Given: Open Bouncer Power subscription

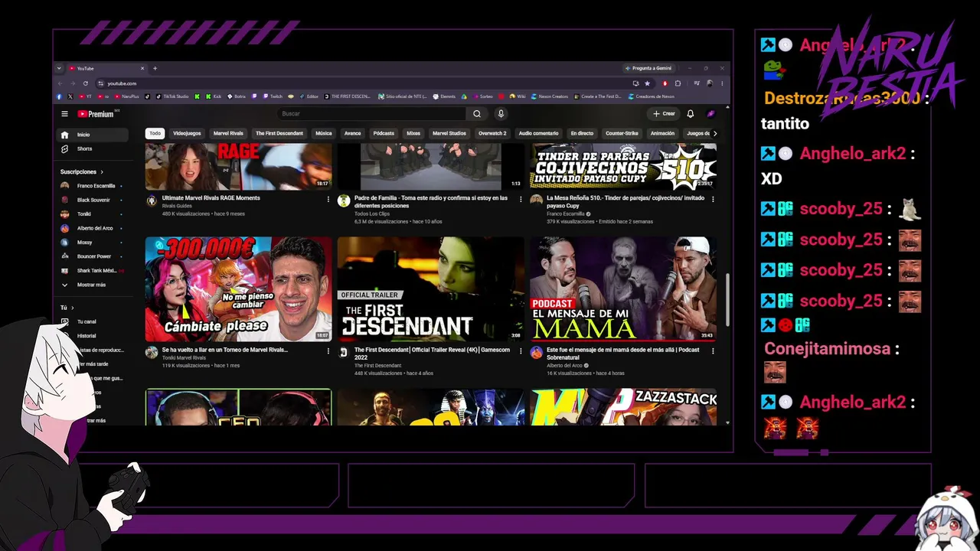Looking at the screenshot, I should pyautogui.click(x=93, y=256).
